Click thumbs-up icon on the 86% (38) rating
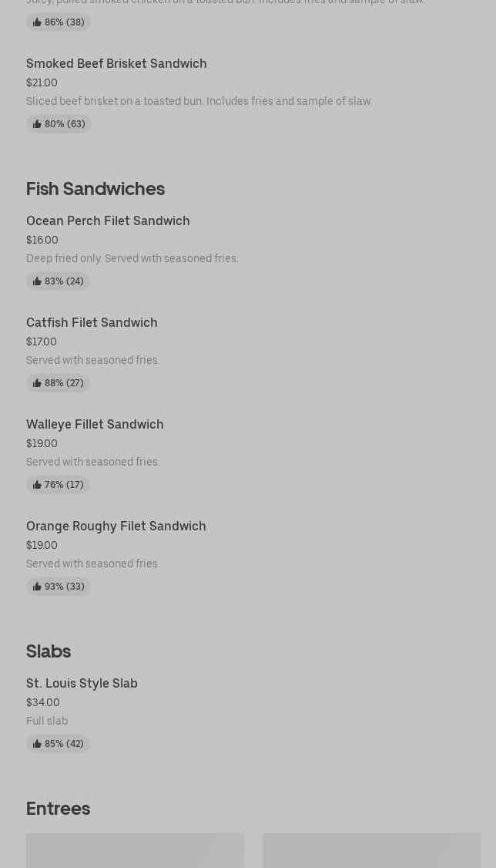496x868 pixels. coord(37,22)
